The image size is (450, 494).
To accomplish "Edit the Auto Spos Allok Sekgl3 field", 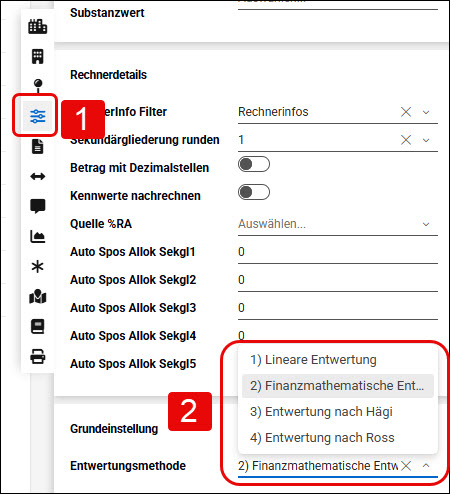I will pyautogui.click(x=338, y=308).
